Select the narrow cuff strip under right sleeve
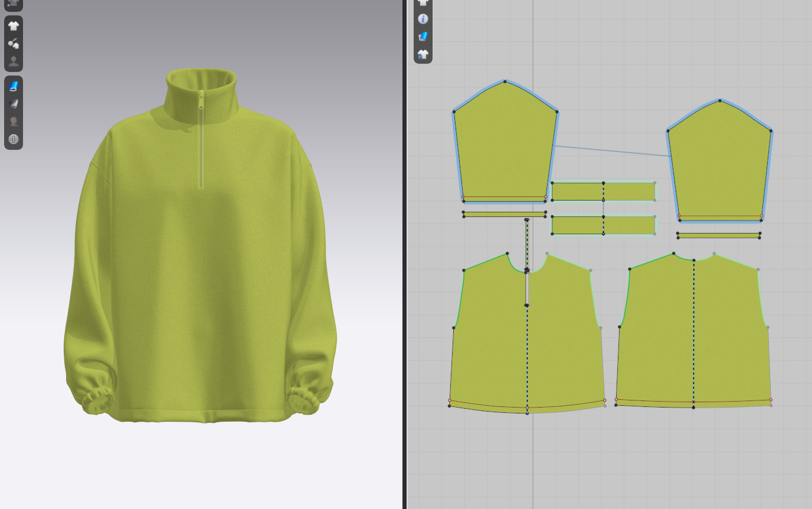Screen dimensions: 812x509 click(x=719, y=235)
